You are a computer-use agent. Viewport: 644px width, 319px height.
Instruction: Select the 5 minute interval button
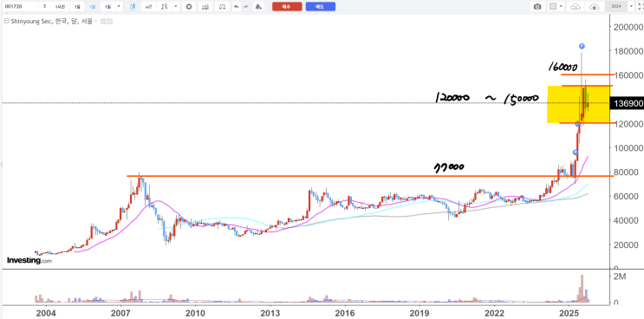45,7
